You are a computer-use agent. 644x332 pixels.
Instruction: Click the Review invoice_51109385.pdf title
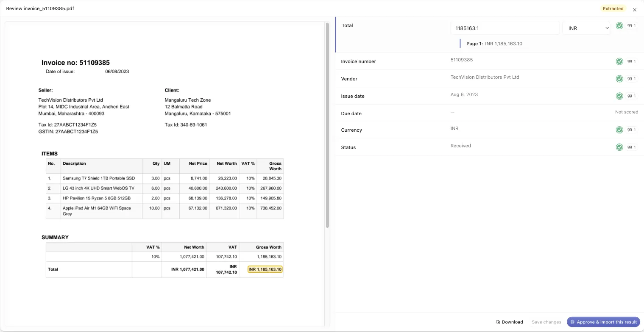tap(40, 8)
